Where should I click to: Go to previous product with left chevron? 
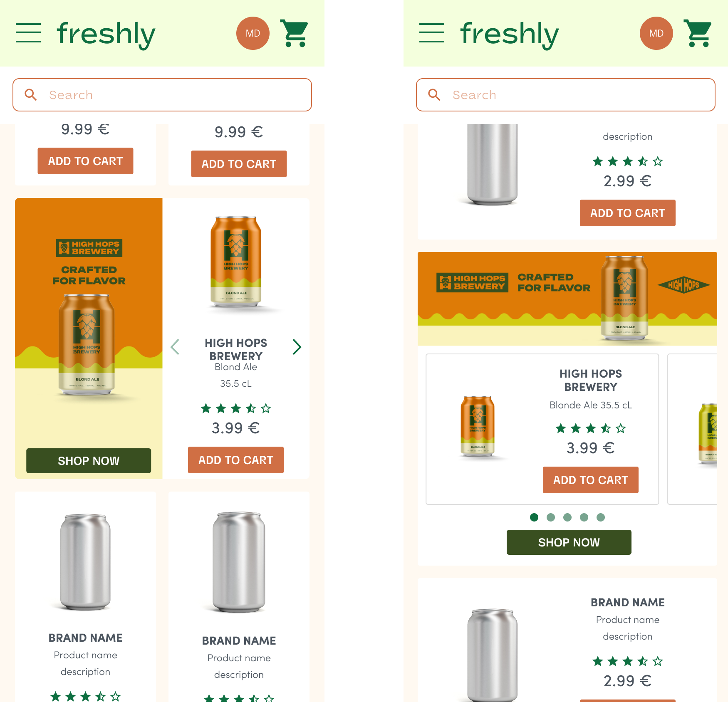pos(175,347)
